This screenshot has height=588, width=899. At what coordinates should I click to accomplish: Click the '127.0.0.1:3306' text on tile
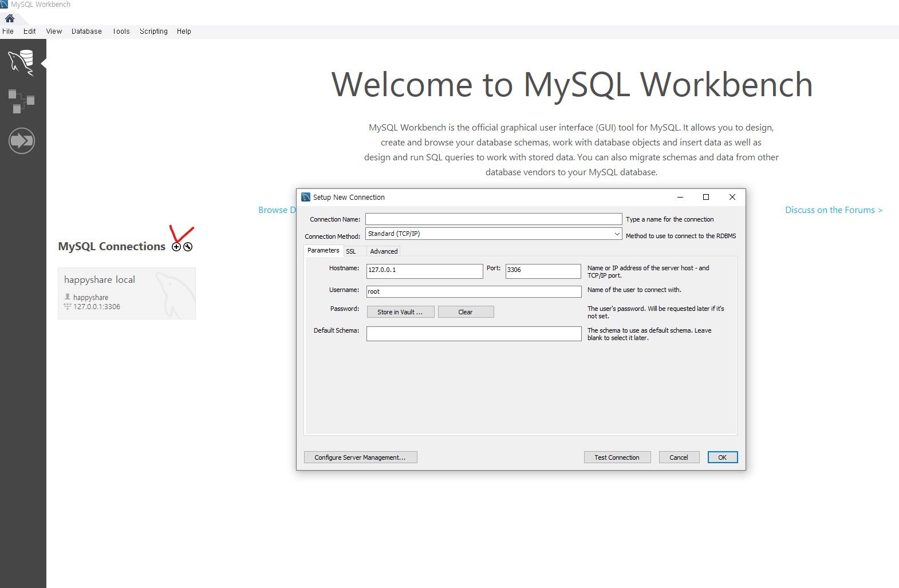point(97,307)
